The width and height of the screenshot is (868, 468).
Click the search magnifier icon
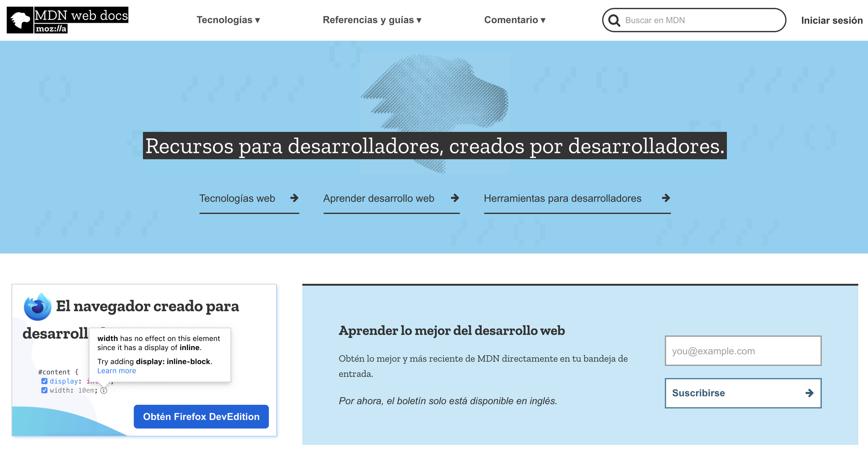pos(614,20)
